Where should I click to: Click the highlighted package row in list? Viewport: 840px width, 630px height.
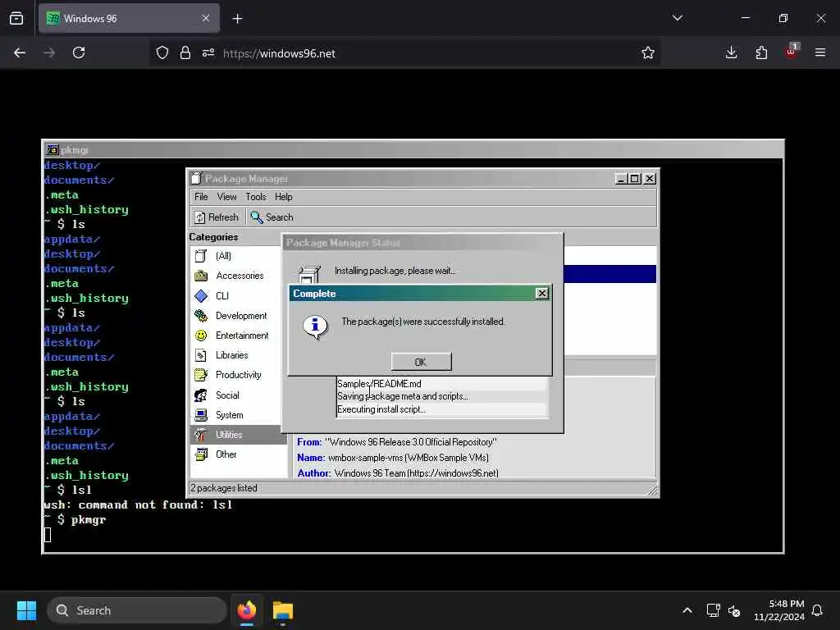pyautogui.click(x=609, y=274)
